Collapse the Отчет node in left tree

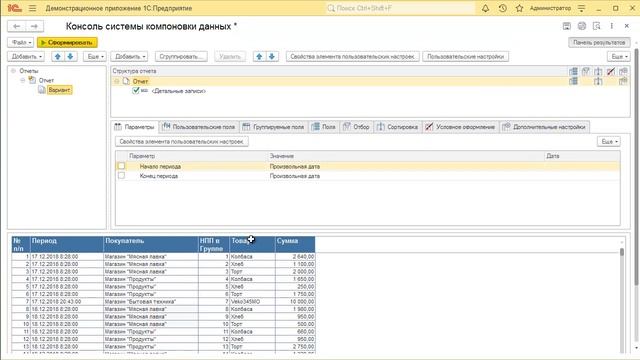click(x=23, y=80)
